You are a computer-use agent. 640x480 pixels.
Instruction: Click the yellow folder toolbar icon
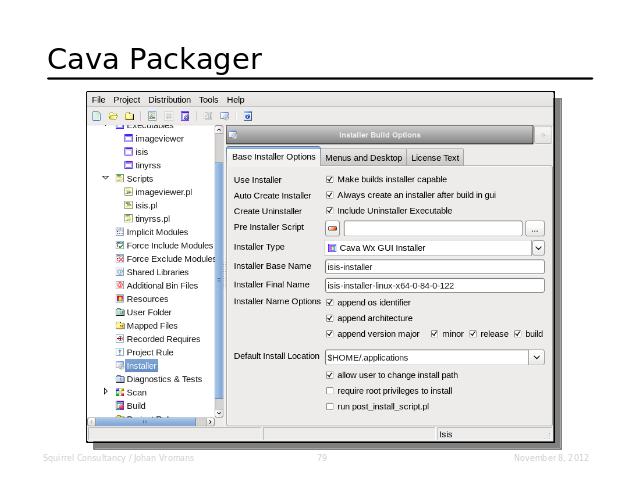click(x=129, y=116)
